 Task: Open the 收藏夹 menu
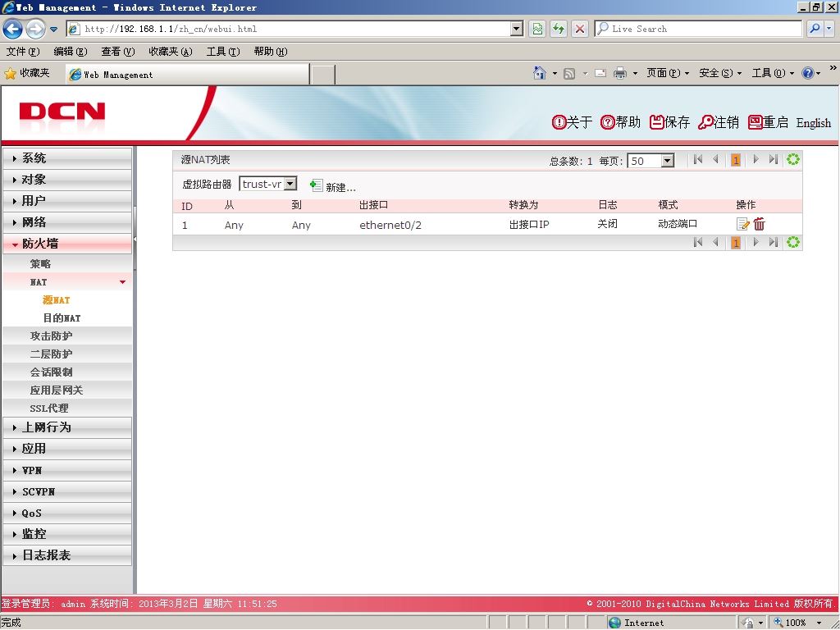click(171, 52)
